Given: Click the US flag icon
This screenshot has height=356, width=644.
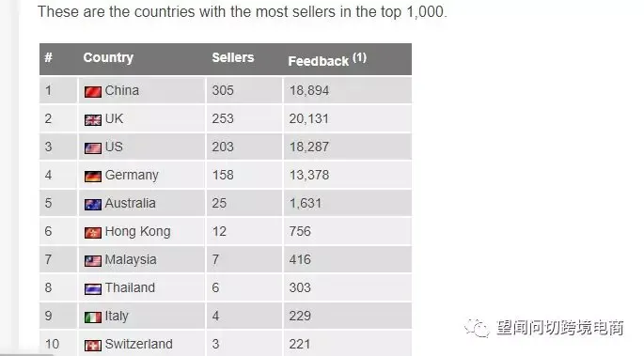Looking at the screenshot, I should (93, 148).
